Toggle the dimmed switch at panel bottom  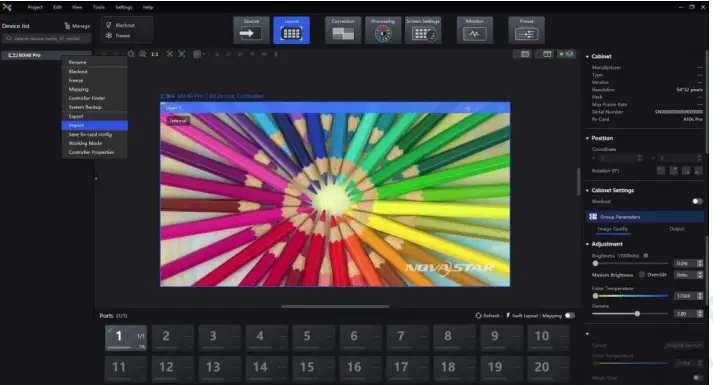[x=697, y=377]
